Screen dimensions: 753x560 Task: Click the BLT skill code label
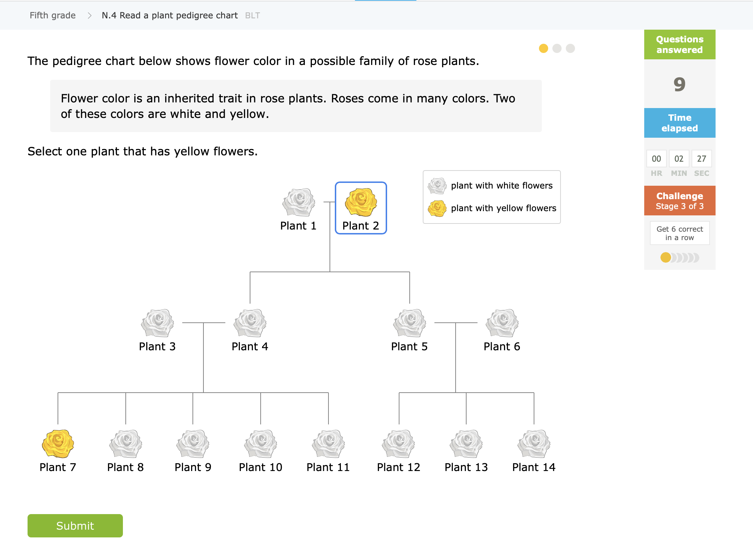[253, 16]
